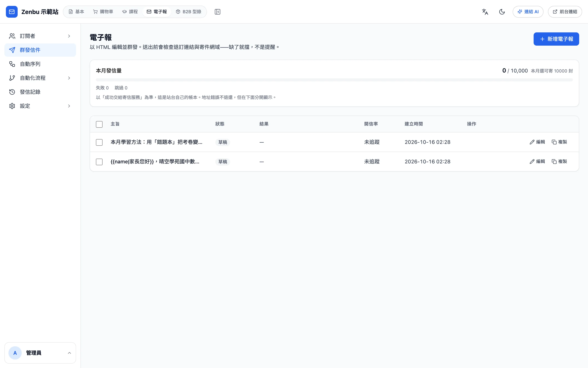Click 複製 for the {{name|家長您好}} row
The width and height of the screenshot is (588, 368).
click(559, 161)
